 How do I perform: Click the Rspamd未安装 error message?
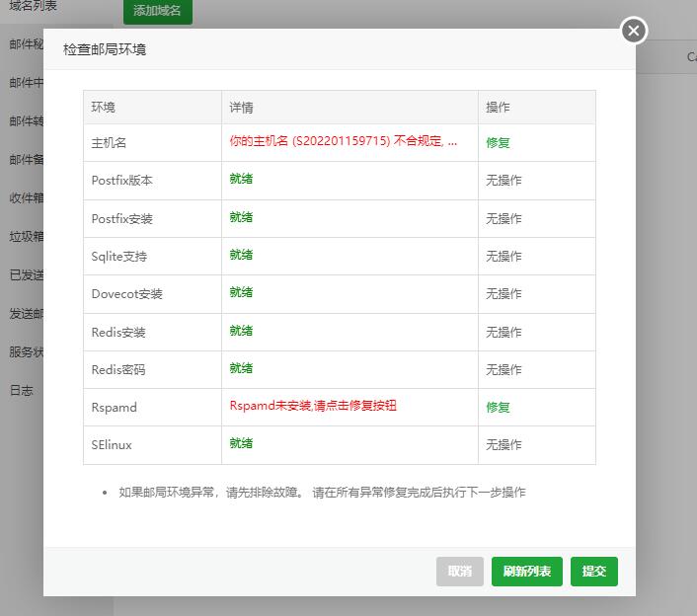tap(313, 406)
